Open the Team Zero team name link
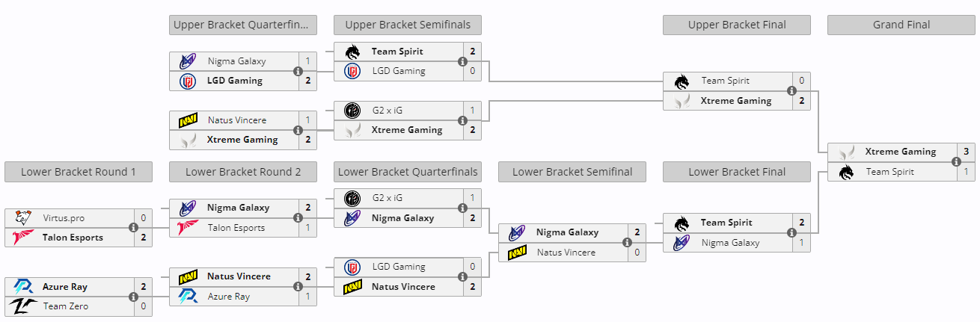The image size is (980, 322). [67, 306]
